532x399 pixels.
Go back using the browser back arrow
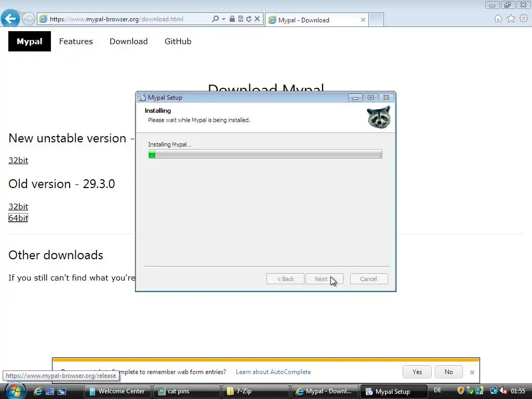[10, 18]
